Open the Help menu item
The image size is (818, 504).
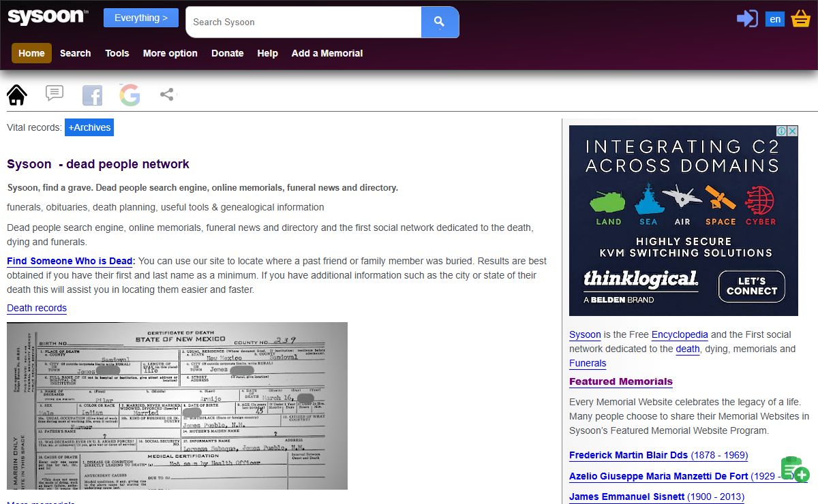pos(267,53)
